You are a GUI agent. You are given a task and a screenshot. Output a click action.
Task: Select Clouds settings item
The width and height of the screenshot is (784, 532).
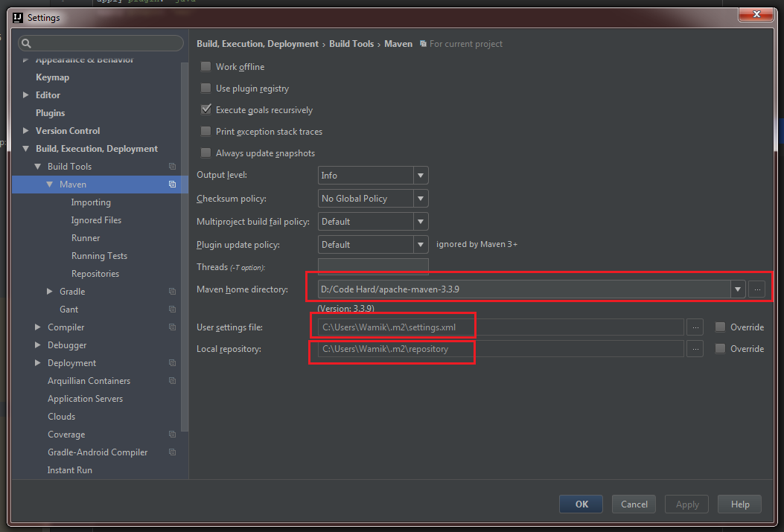[62, 416]
